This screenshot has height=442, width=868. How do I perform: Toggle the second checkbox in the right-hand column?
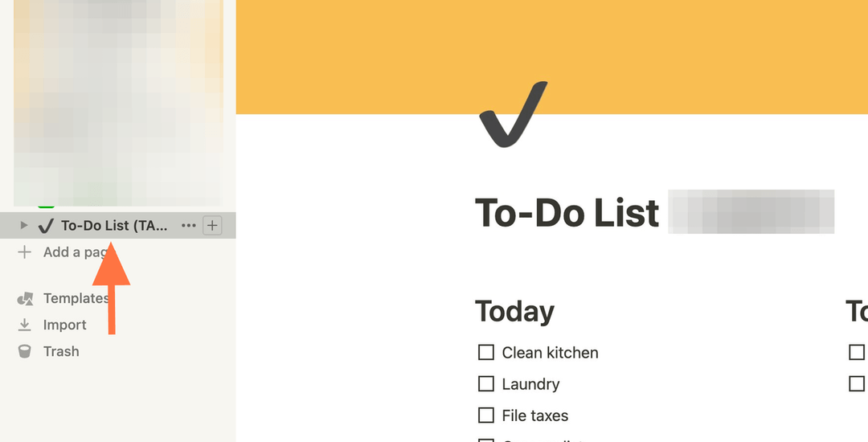pyautogui.click(x=857, y=384)
